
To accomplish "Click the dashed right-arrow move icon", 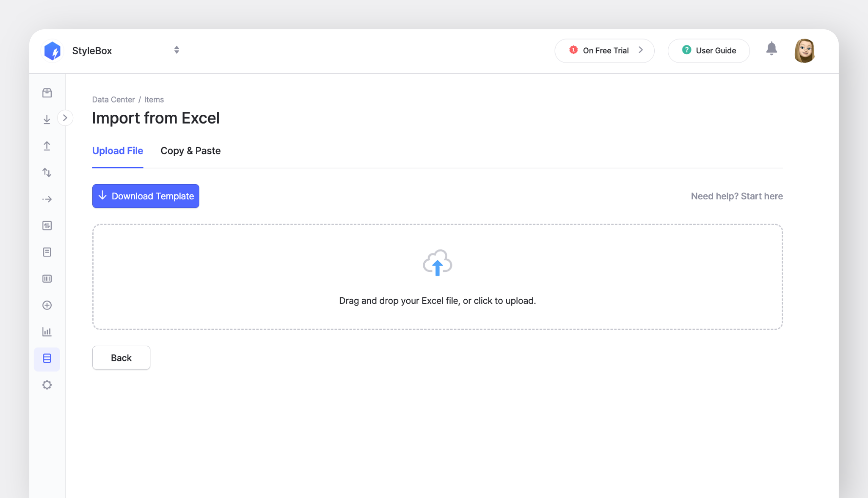I will point(47,199).
